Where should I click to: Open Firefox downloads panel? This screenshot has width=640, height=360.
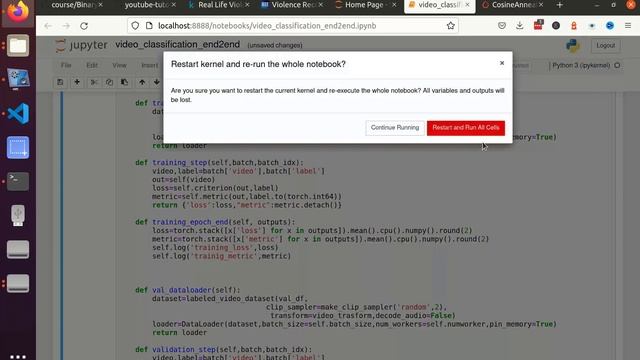[520, 26]
